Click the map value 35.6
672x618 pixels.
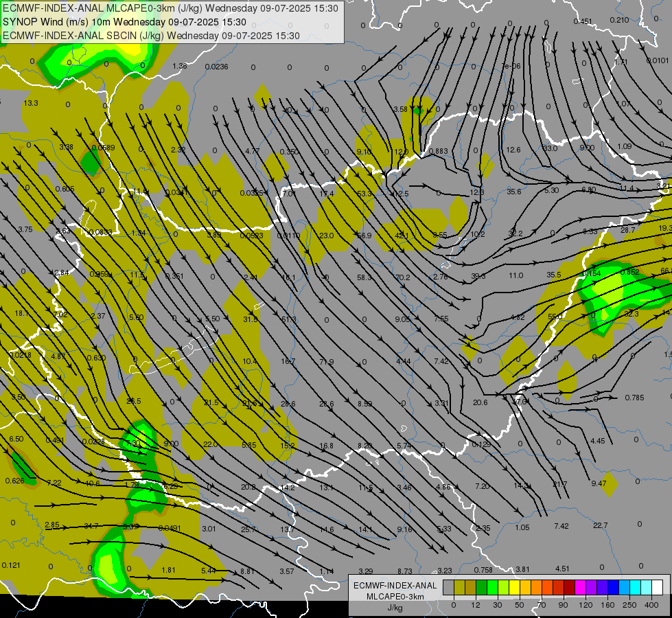pos(514,192)
